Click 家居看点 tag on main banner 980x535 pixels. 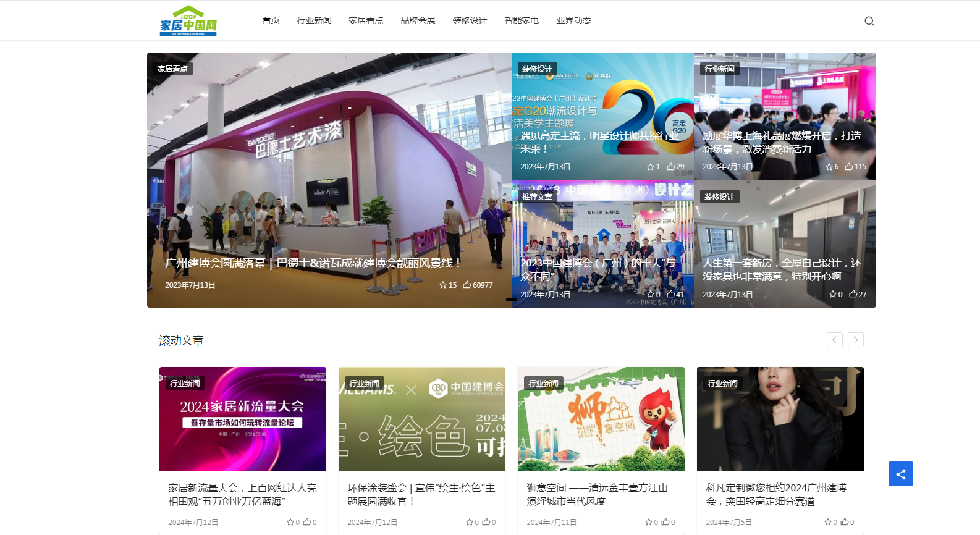point(172,69)
